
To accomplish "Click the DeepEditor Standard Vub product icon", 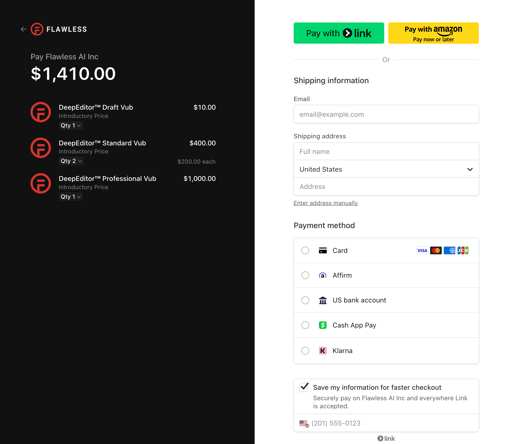I will 41,148.
